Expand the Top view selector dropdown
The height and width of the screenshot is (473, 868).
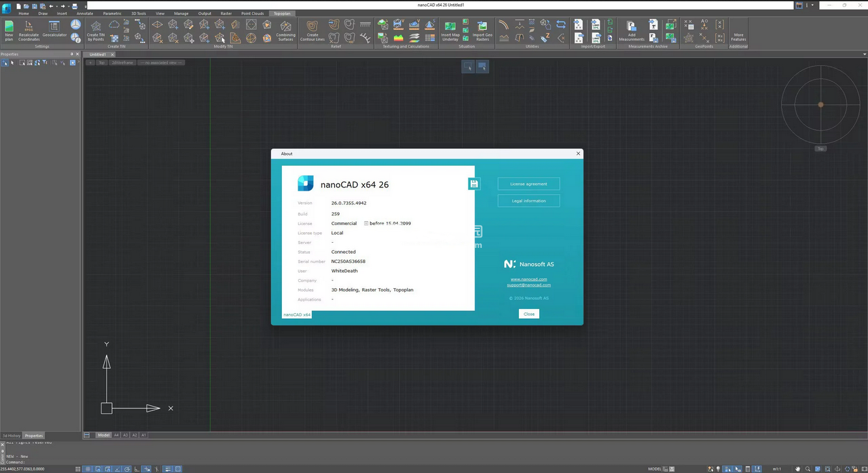(102, 63)
